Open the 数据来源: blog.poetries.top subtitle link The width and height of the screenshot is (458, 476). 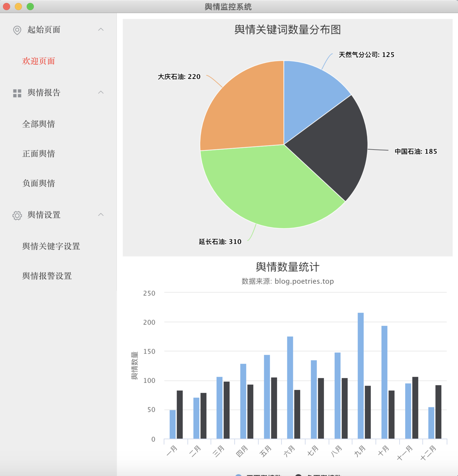pyautogui.click(x=287, y=281)
